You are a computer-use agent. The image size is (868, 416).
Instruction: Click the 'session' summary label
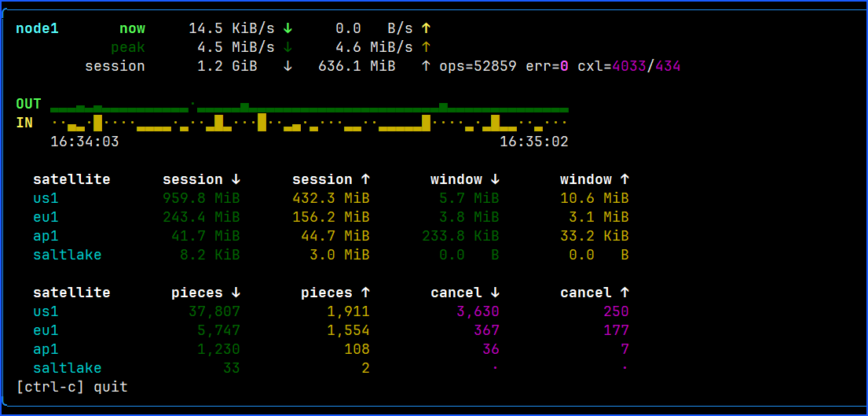(x=115, y=67)
